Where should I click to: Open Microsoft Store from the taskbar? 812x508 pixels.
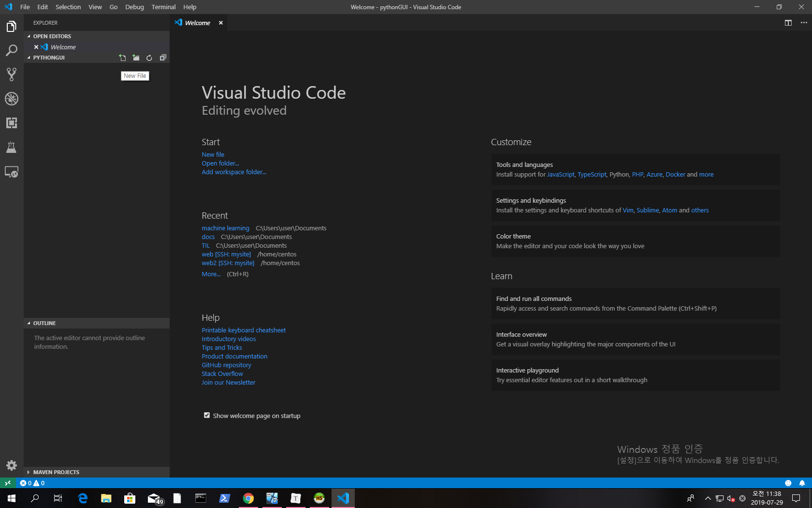pos(130,498)
